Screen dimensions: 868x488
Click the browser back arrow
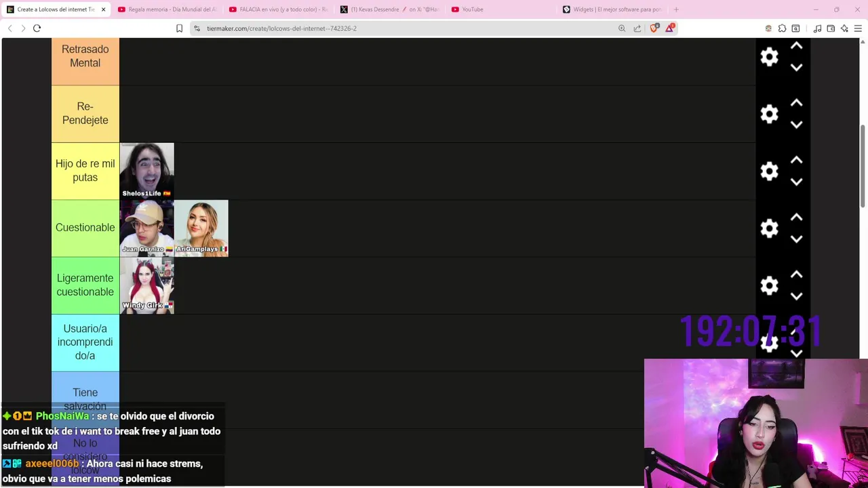click(10, 28)
